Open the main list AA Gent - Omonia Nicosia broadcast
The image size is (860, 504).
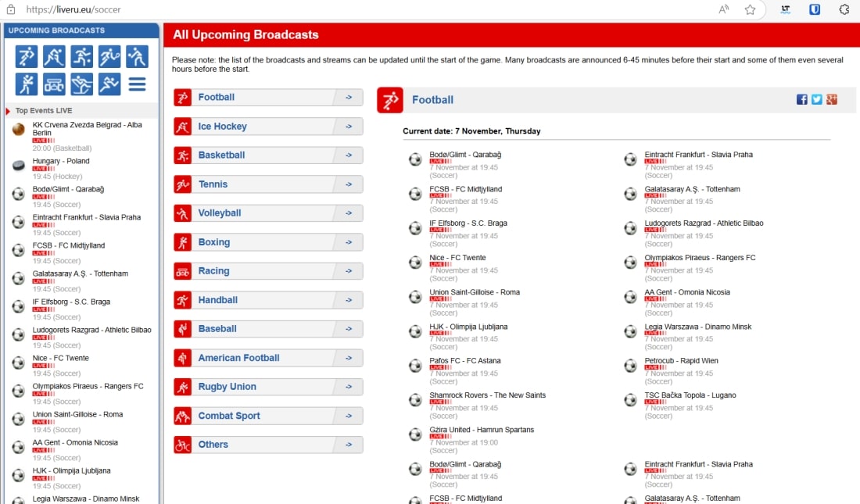pos(687,292)
